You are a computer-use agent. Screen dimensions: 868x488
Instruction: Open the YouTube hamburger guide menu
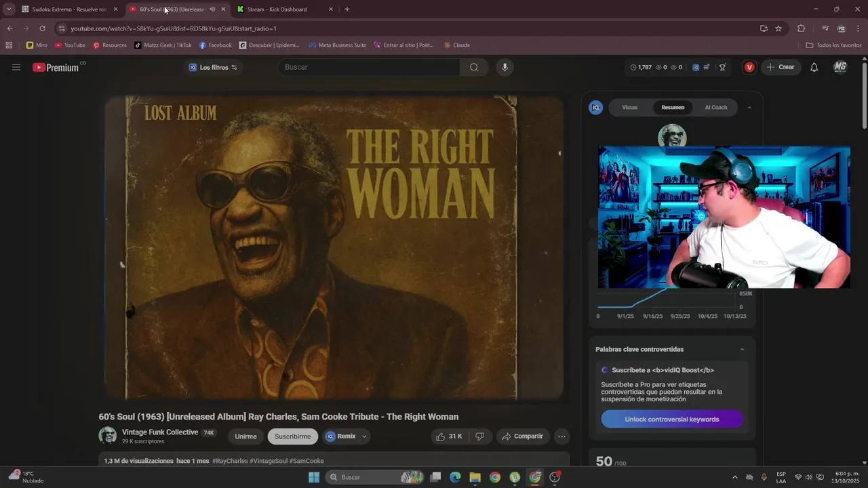click(16, 67)
